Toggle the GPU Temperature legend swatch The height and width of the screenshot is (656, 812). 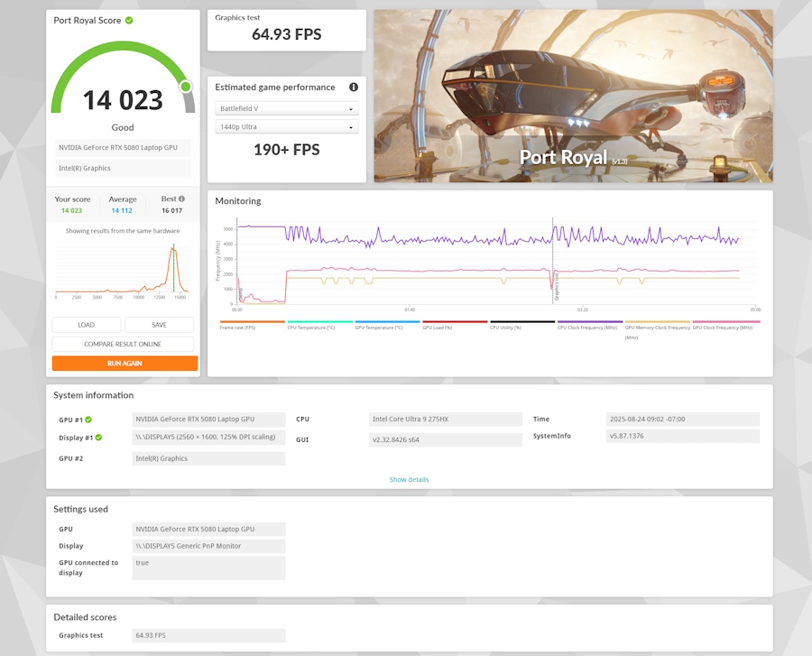[x=387, y=321]
